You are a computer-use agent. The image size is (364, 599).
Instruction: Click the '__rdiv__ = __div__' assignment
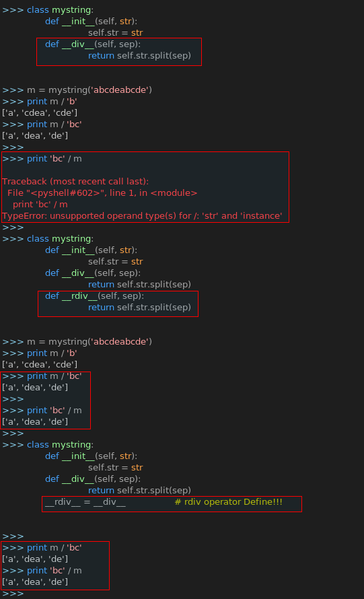85,502
